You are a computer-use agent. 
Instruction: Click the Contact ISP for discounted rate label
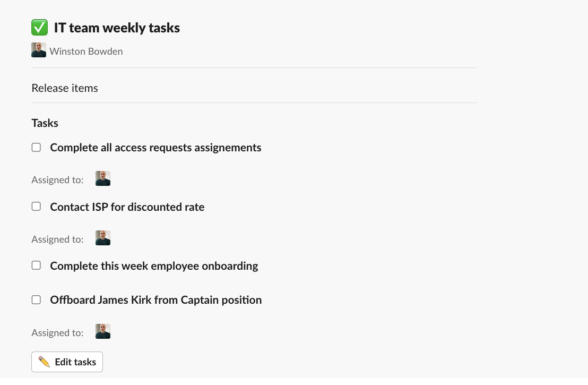coord(127,207)
